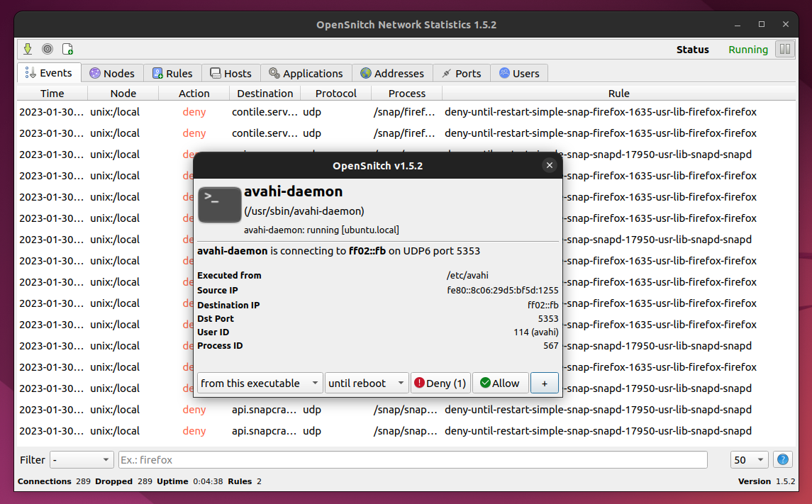This screenshot has height=504, width=812.
Task: Click the save/export to CSV download icon
Action: click(x=28, y=49)
